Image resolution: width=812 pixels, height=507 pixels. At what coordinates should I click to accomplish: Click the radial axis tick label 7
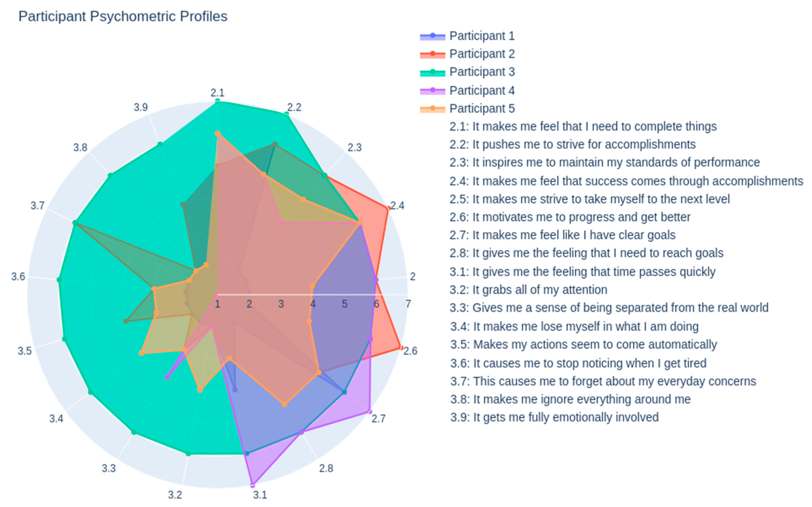pyautogui.click(x=408, y=304)
